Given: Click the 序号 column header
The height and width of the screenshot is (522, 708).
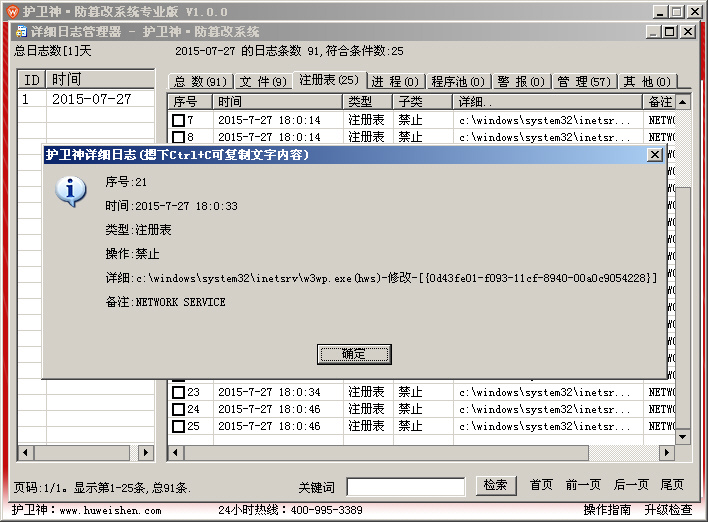Looking at the screenshot, I should [190, 102].
